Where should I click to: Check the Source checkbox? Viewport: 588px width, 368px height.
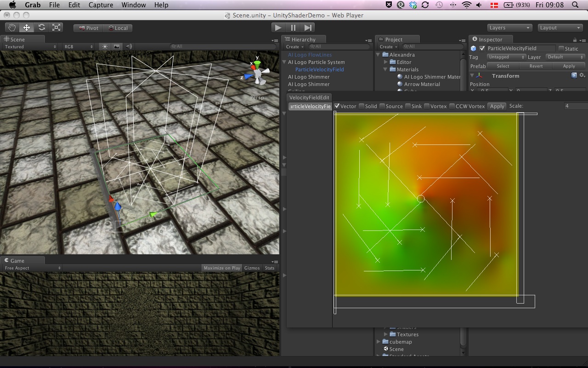pos(382,106)
